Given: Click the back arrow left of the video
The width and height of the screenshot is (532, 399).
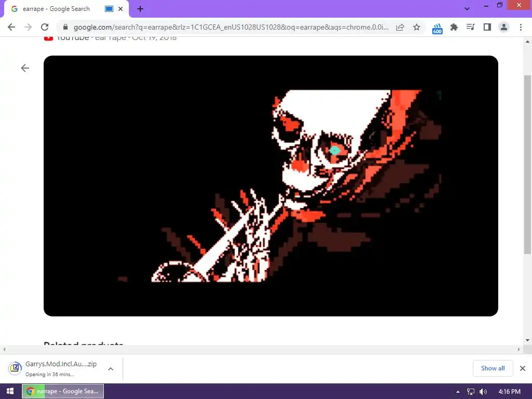Looking at the screenshot, I should [25, 68].
